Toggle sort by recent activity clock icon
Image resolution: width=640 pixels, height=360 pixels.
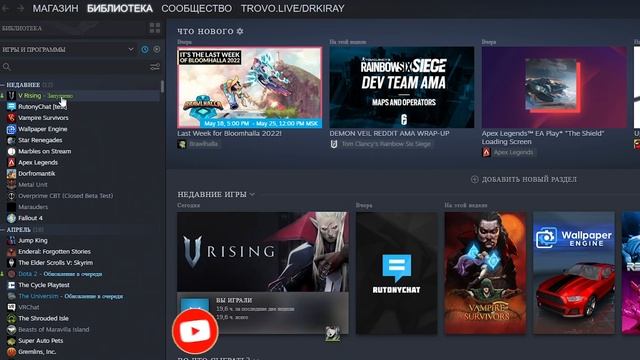[x=145, y=49]
